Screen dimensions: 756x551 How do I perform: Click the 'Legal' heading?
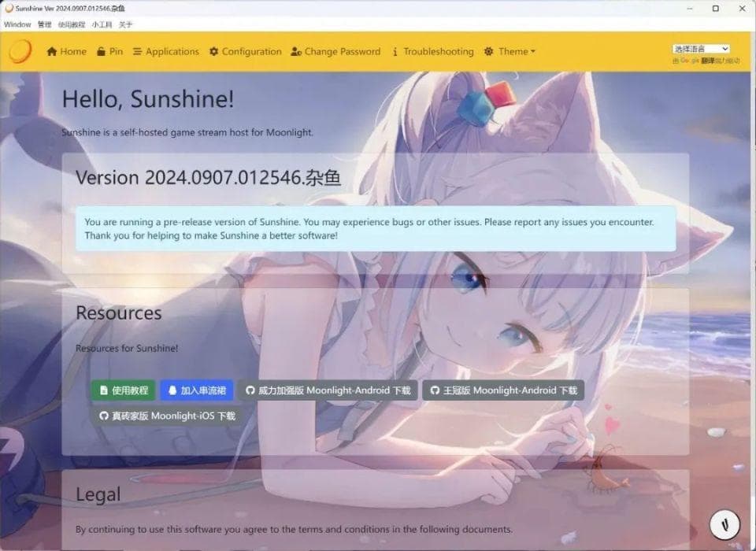pos(98,494)
